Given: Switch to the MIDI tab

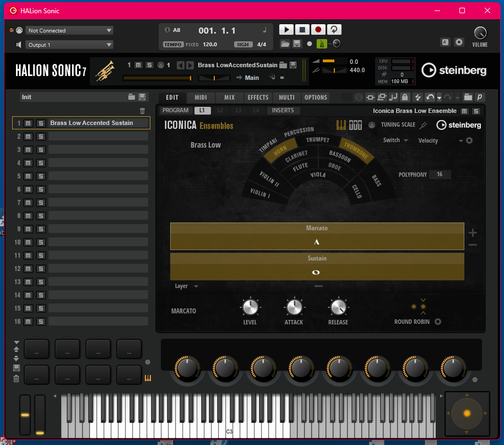Looking at the screenshot, I should coord(200,97).
